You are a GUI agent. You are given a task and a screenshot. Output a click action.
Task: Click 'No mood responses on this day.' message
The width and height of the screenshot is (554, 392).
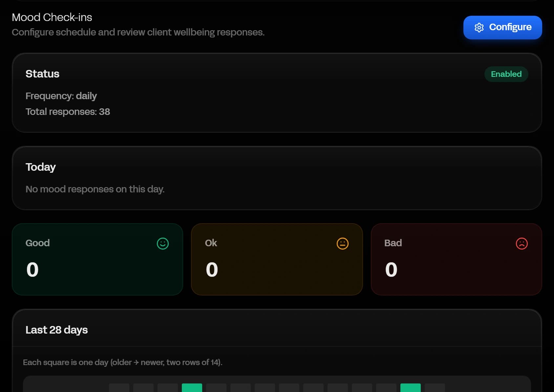[95, 189]
